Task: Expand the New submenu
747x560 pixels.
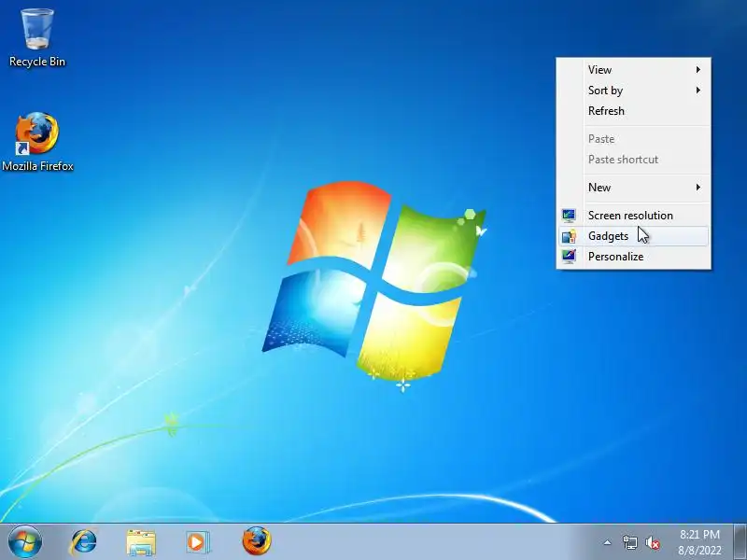Action: (634, 188)
